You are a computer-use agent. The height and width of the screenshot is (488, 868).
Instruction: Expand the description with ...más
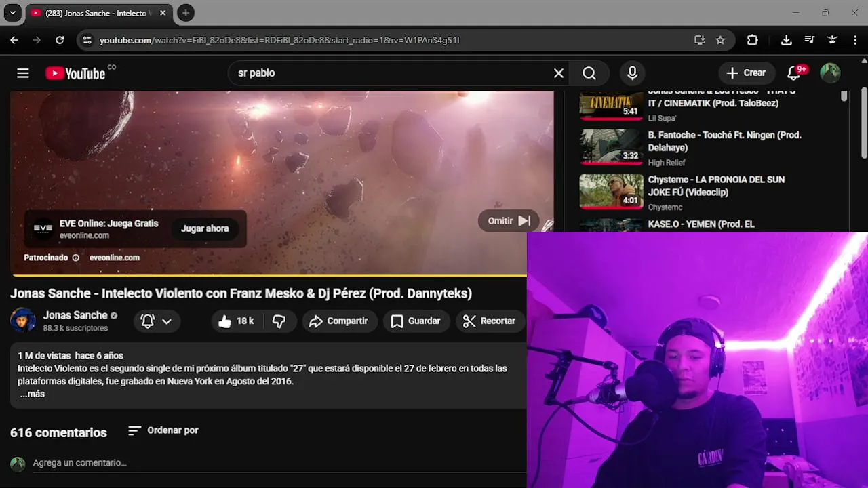tap(32, 394)
